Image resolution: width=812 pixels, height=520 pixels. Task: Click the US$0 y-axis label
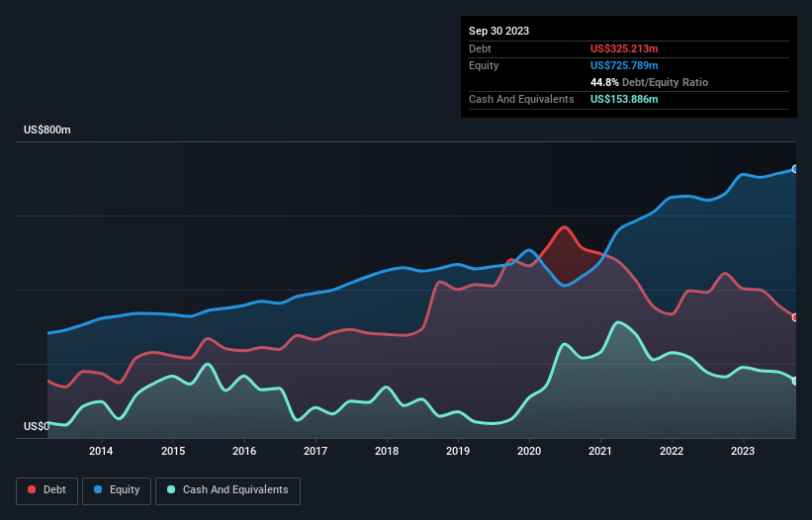pos(37,426)
